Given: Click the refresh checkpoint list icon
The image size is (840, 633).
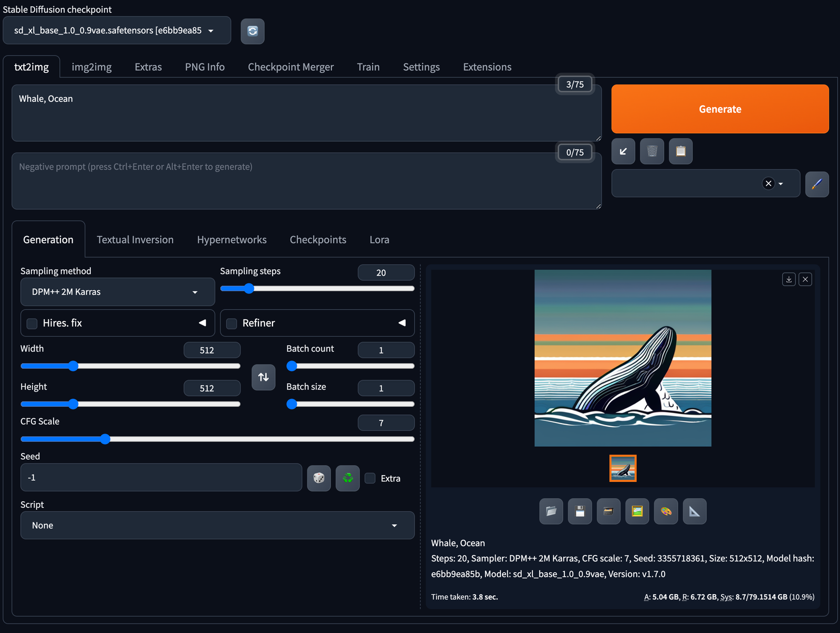Looking at the screenshot, I should (253, 31).
